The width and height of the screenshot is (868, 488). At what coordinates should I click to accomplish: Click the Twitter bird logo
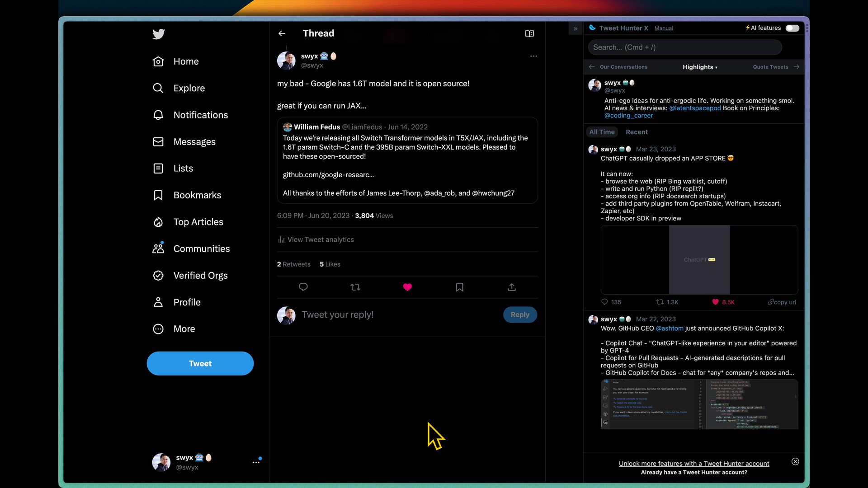coord(159,34)
